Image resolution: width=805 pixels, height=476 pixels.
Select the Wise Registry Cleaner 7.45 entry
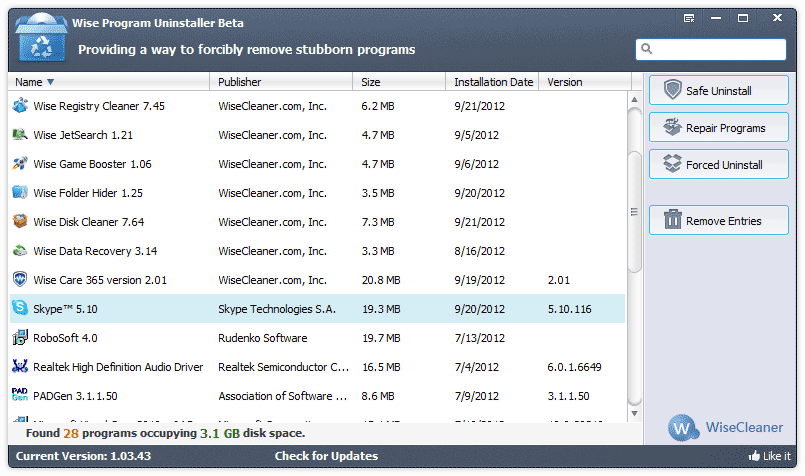tap(99, 106)
